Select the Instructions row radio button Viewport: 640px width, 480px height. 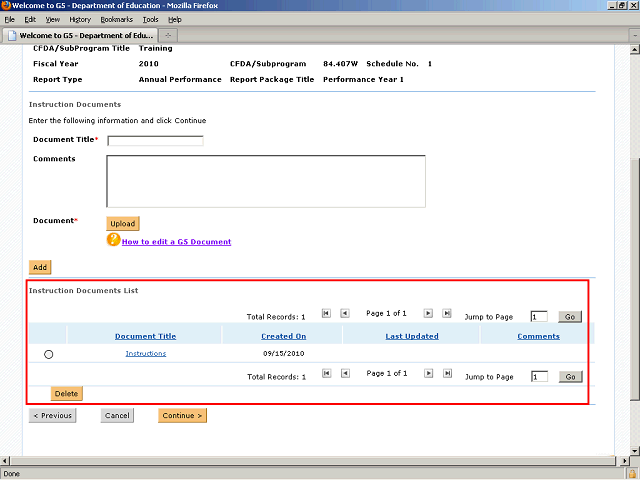pos(49,354)
